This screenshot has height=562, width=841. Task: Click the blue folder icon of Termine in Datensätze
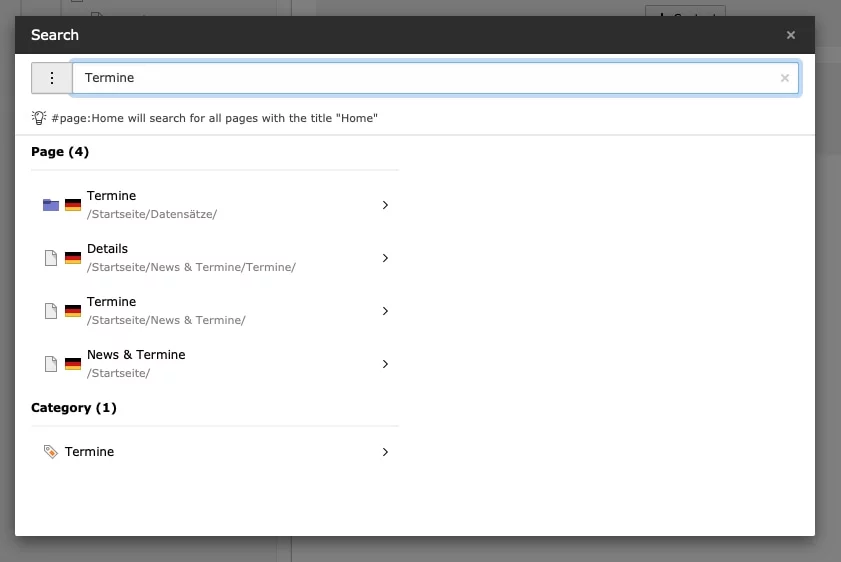[51, 205]
